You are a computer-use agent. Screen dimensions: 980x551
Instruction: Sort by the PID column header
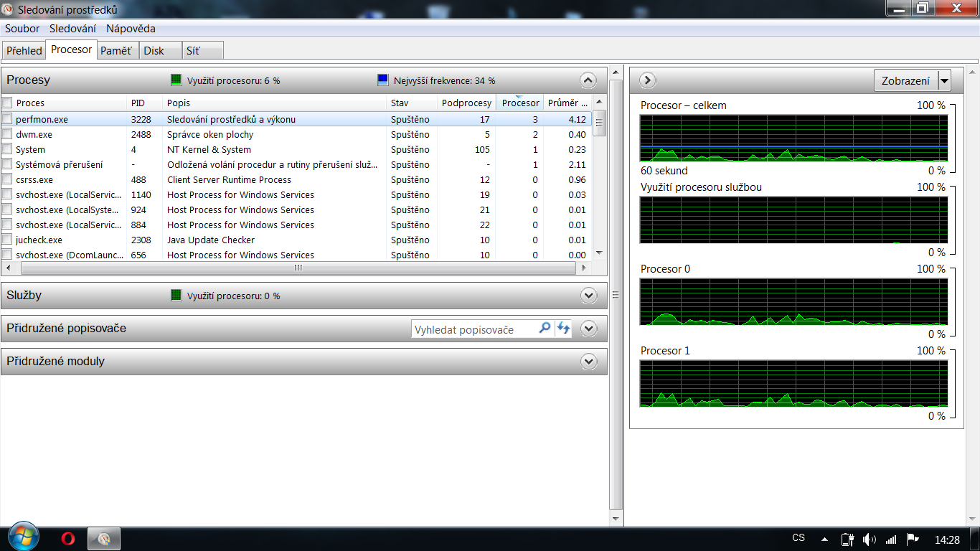[144, 103]
